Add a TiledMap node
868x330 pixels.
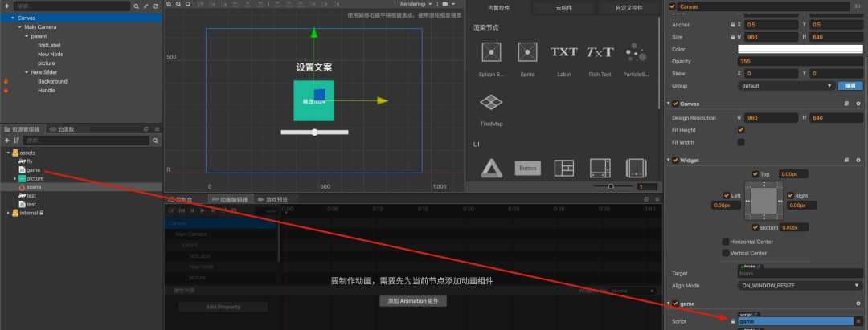tap(491, 102)
